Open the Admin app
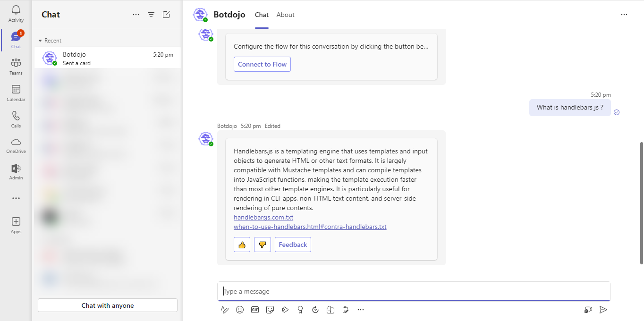This screenshot has width=644, height=321. (x=16, y=172)
